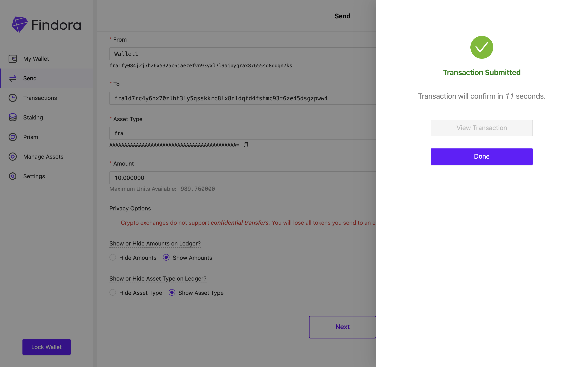Click the Findora logo

46,24
